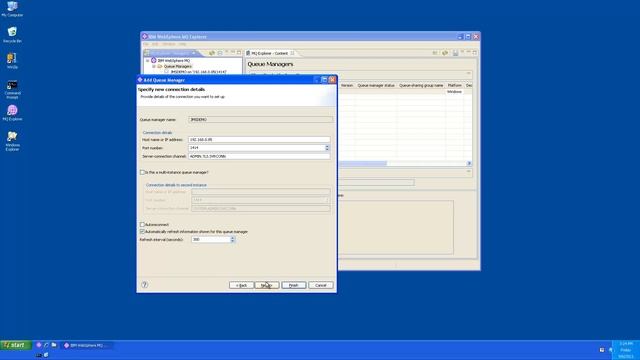The height and width of the screenshot is (360, 640).
Task: Click the Windows cell in Platform column
Action: click(x=454, y=92)
